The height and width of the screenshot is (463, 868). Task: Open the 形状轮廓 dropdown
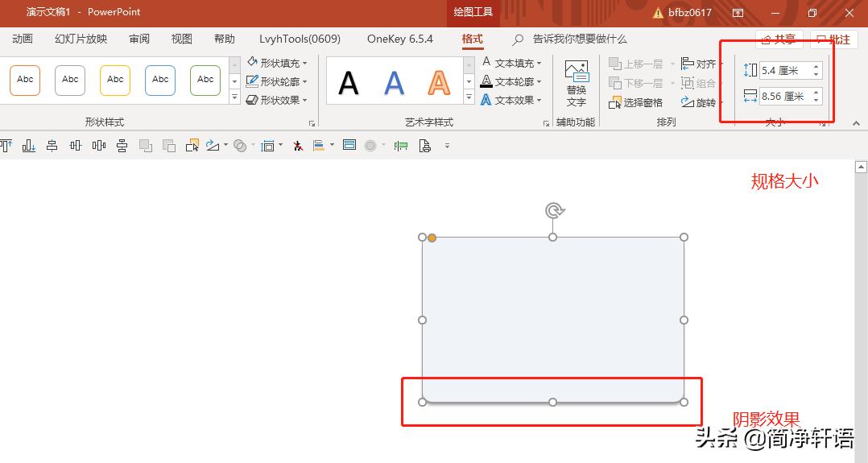[x=277, y=81]
